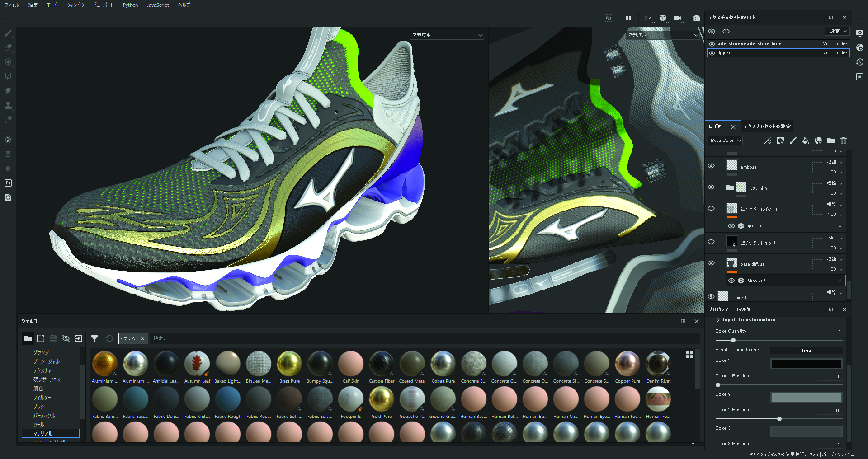Open the JavaScript menu
Viewport: 868px width, 459px height.
(x=158, y=5)
